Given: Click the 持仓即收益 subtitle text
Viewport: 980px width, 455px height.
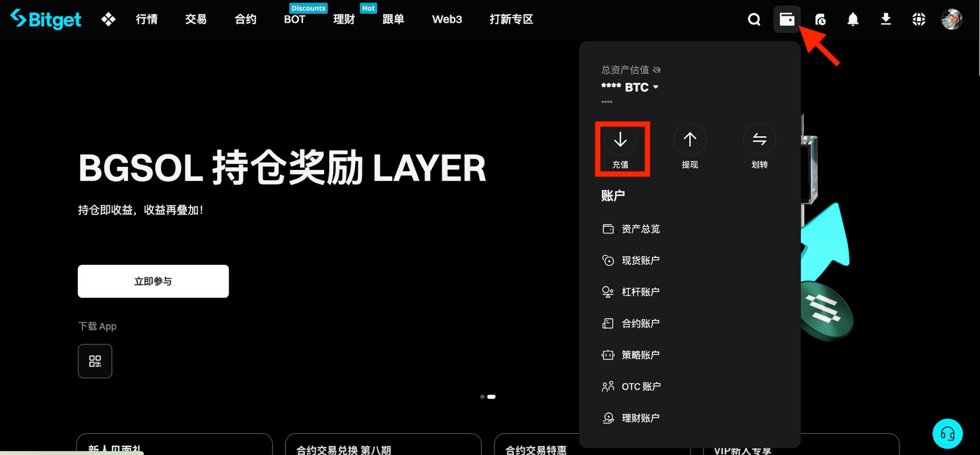Looking at the screenshot, I should click(x=140, y=210).
